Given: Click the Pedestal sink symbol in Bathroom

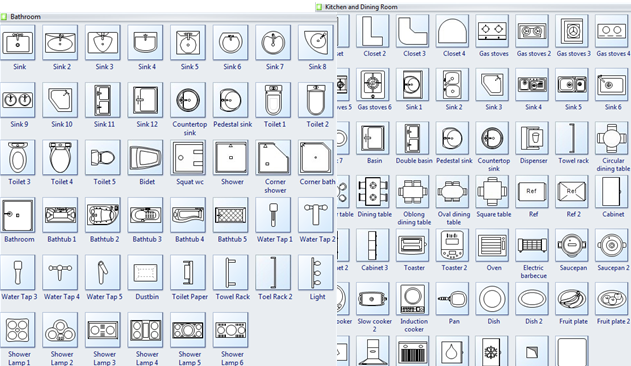Looking at the screenshot, I should pos(231,100).
